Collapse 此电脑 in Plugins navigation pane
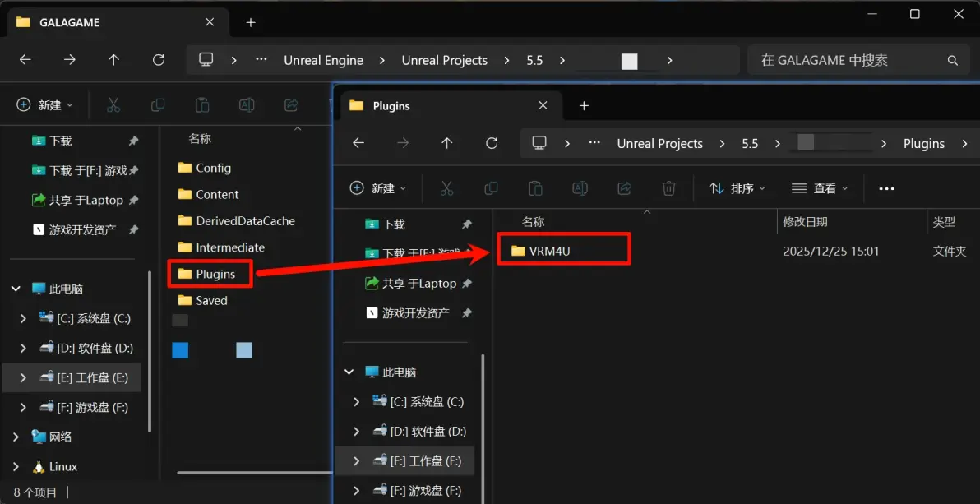Screen dimensions: 980x504 pos(349,372)
